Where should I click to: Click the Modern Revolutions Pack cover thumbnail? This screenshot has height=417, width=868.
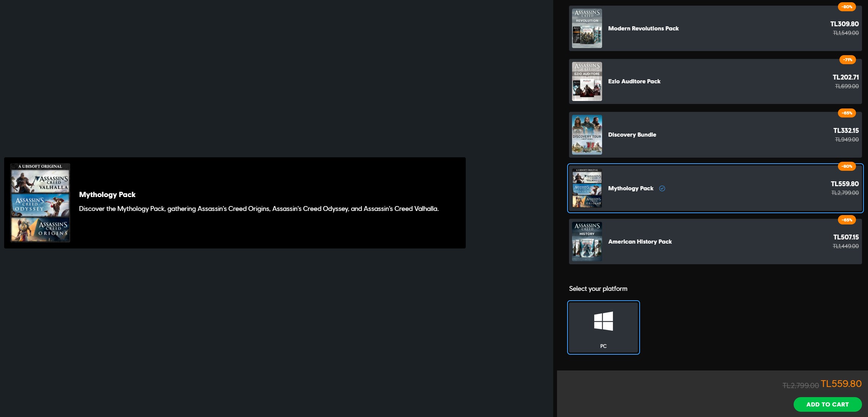pyautogui.click(x=587, y=28)
